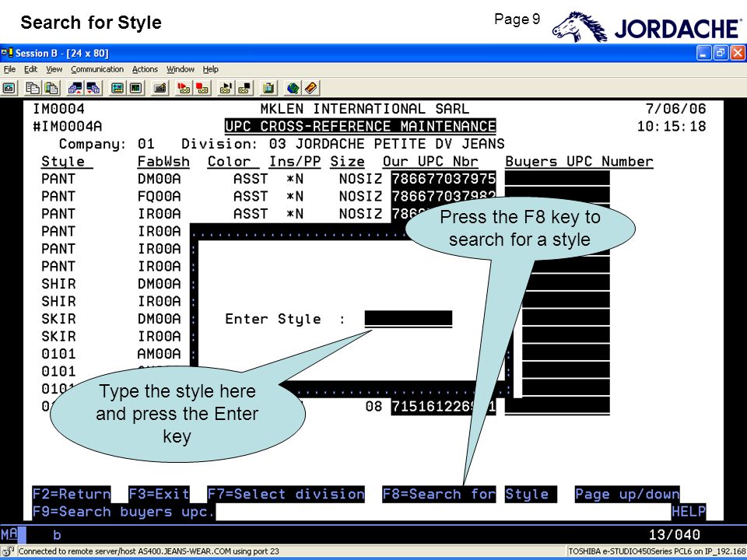Click the UPC CROSS-REFERENCE MAINTENANCE title

point(360,126)
